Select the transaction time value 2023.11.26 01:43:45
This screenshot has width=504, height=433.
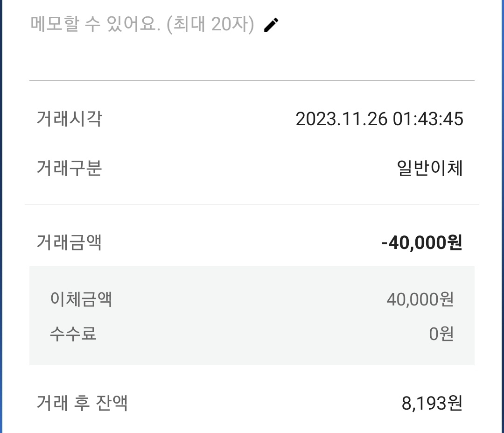pos(379,119)
